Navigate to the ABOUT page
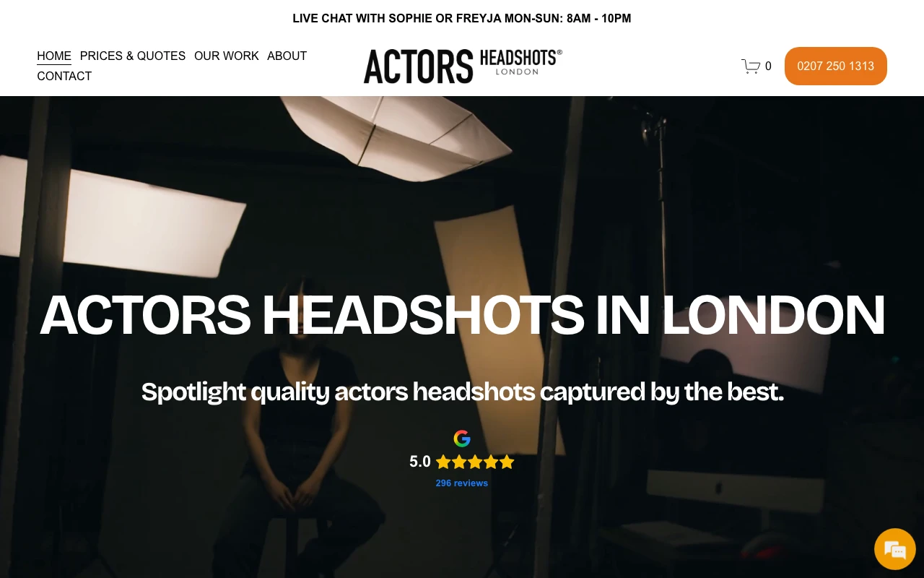 tap(287, 56)
